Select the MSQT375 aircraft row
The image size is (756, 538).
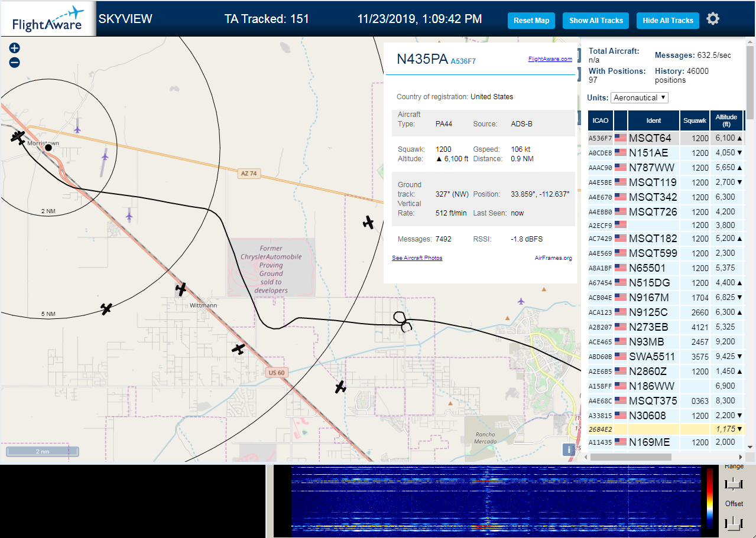(x=666, y=401)
